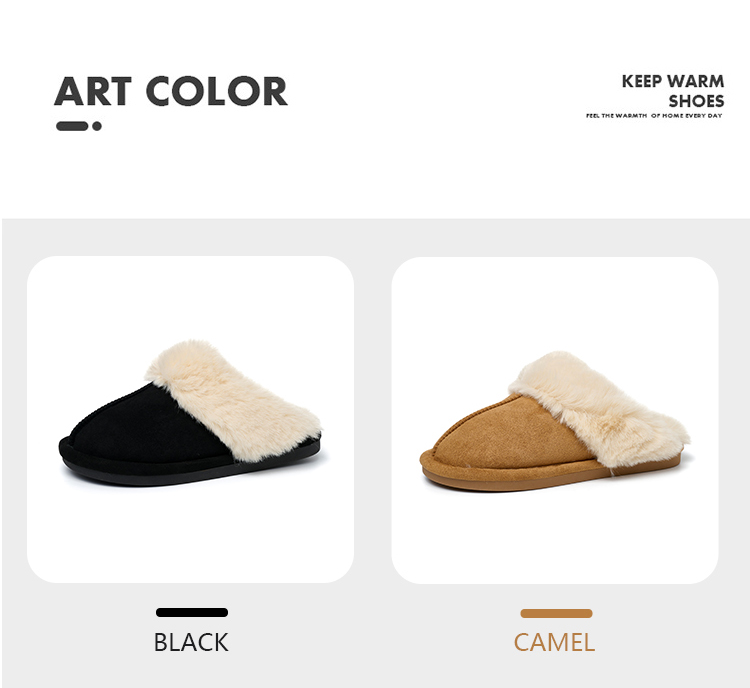This screenshot has width=750, height=688.
Task: Click the camel slipper product image
Action: pos(555,421)
